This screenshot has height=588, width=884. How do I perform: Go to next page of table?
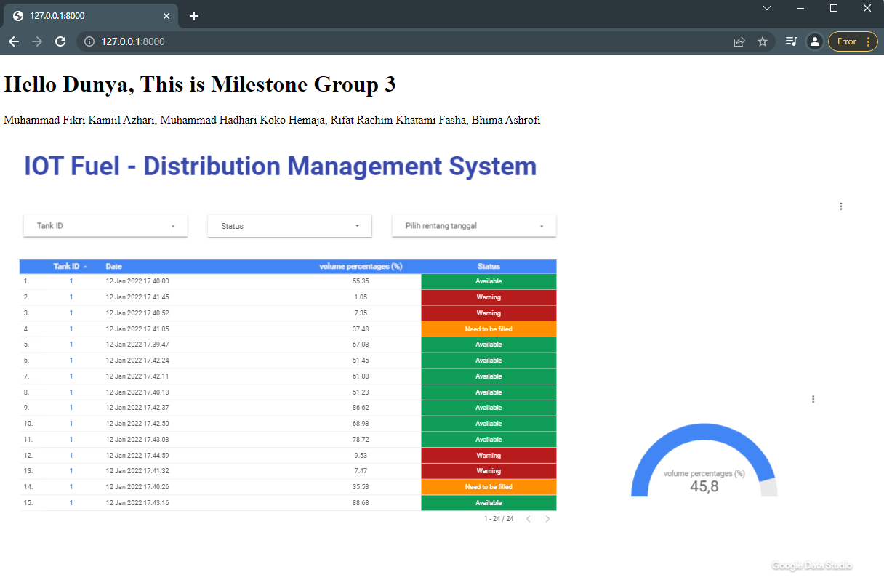[x=547, y=519]
